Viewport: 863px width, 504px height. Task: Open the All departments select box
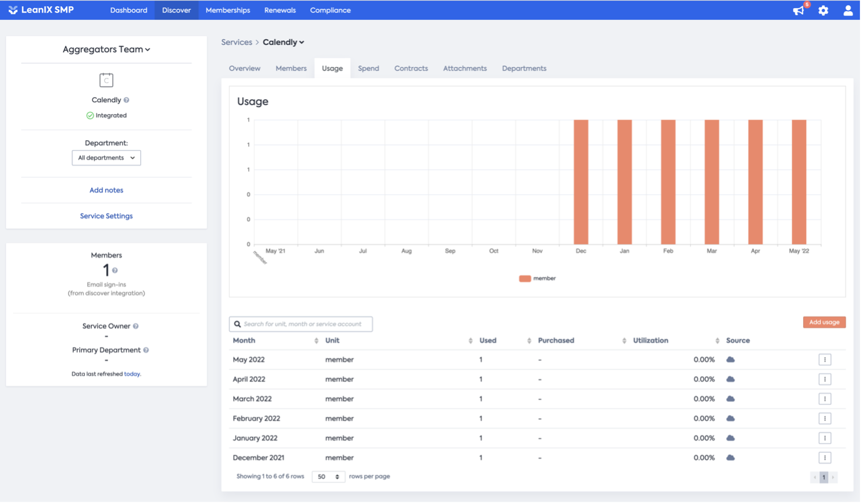[107, 158]
